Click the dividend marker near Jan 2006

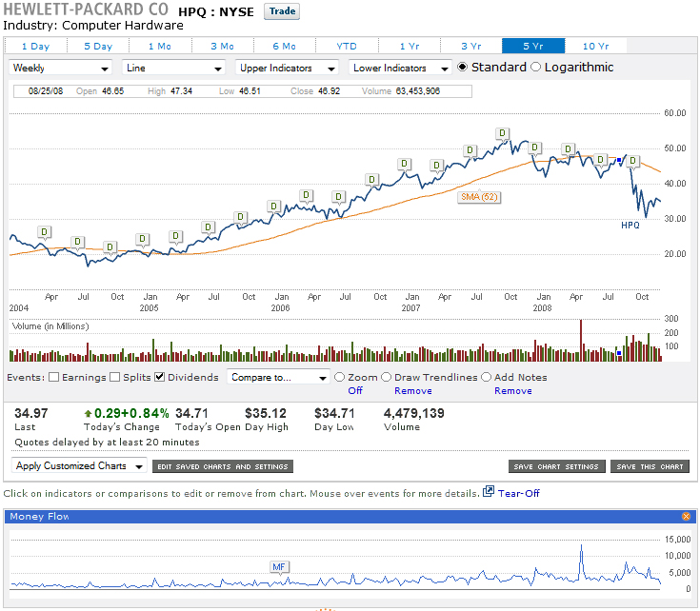(273, 207)
